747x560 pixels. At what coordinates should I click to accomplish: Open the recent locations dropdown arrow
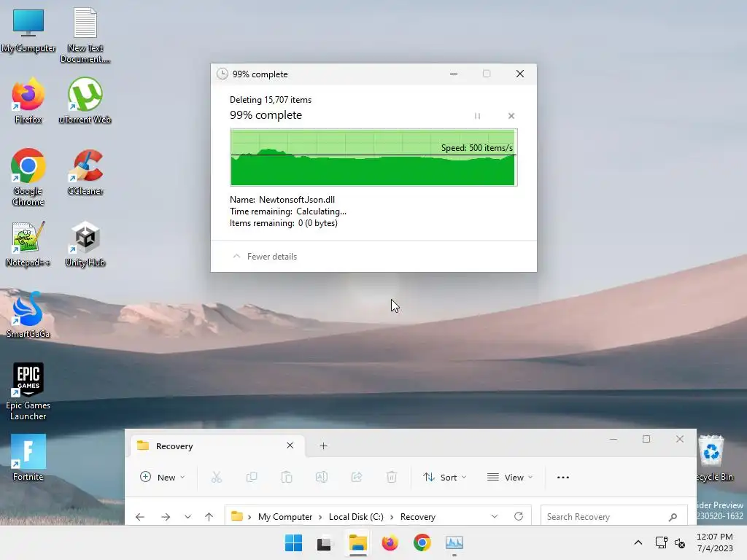click(x=187, y=517)
